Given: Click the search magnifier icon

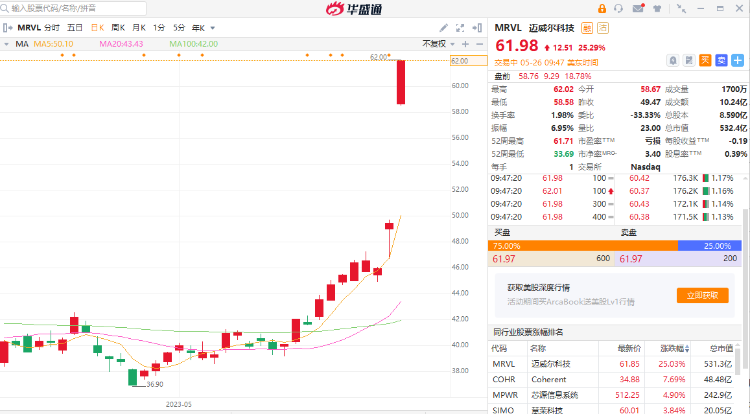Looking at the screenshot, I should (5, 8).
